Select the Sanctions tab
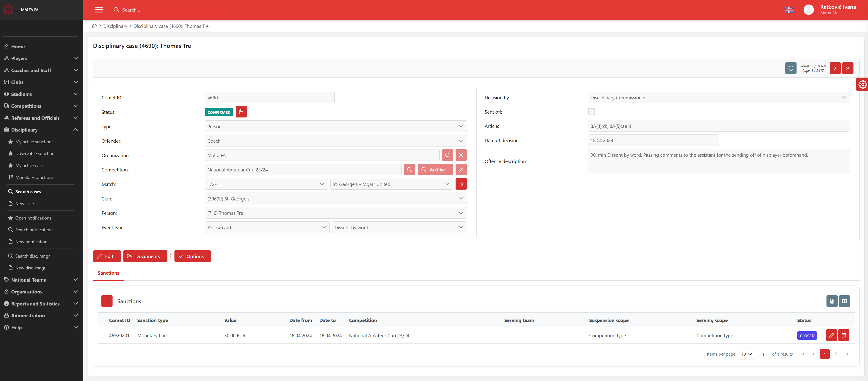The image size is (868, 381). [x=108, y=273]
